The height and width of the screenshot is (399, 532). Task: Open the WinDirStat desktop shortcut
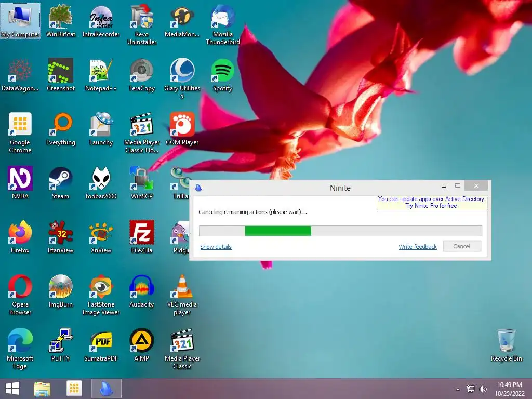pos(60,20)
